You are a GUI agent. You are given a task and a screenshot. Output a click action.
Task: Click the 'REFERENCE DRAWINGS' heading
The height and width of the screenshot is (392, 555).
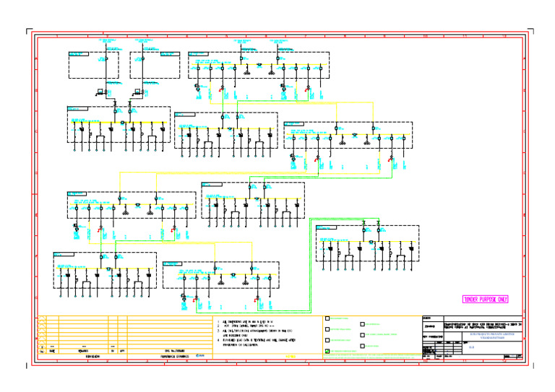(174, 357)
